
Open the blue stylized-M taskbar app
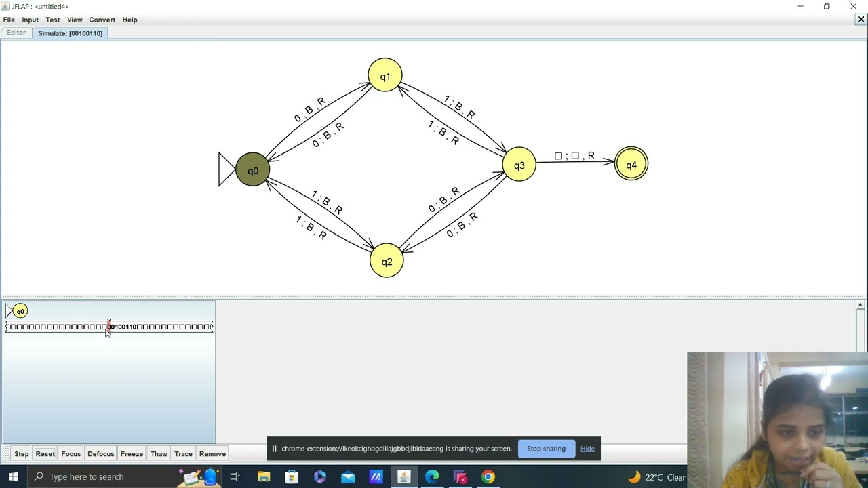[x=376, y=476]
